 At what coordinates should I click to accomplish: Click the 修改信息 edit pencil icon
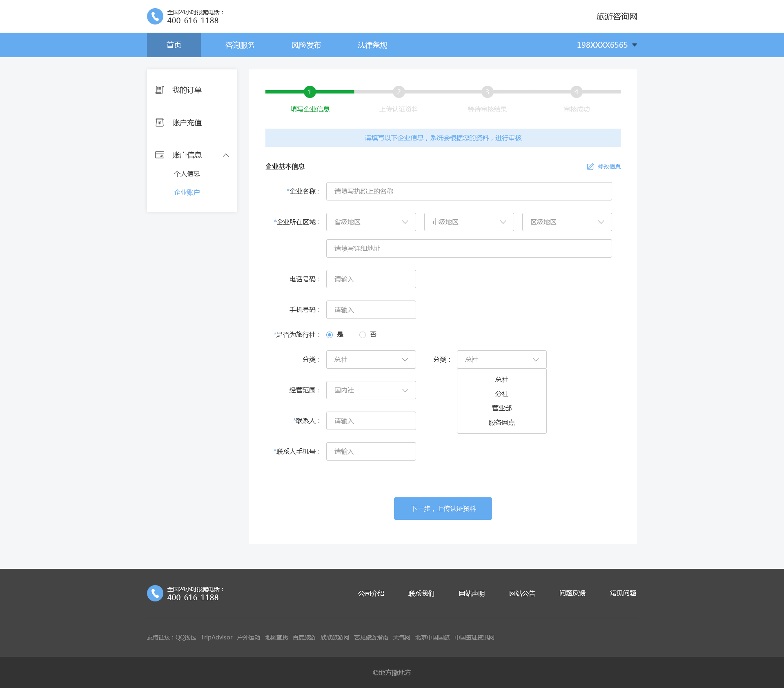[x=590, y=167]
